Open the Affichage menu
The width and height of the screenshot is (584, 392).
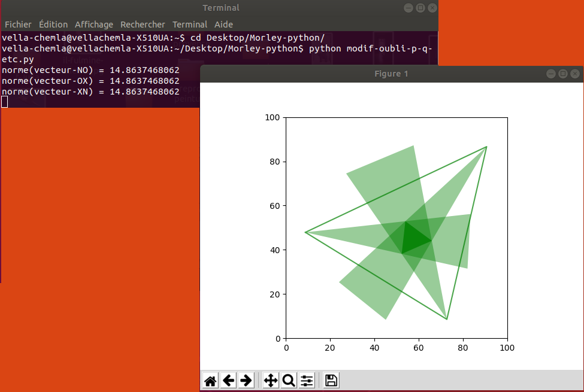tap(94, 25)
